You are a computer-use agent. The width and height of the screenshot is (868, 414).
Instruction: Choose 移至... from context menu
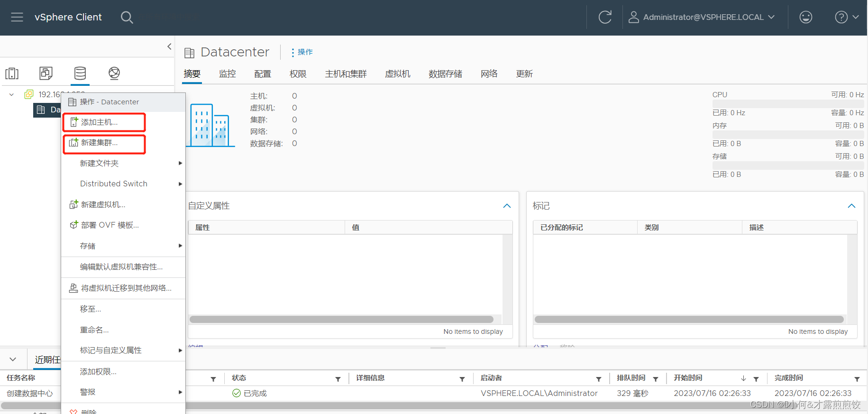[123, 309]
